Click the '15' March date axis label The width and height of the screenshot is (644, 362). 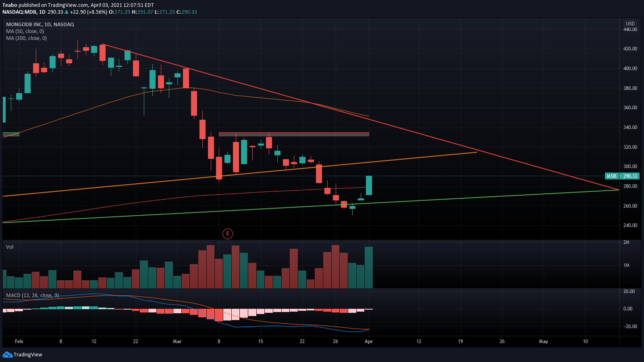coord(261,341)
